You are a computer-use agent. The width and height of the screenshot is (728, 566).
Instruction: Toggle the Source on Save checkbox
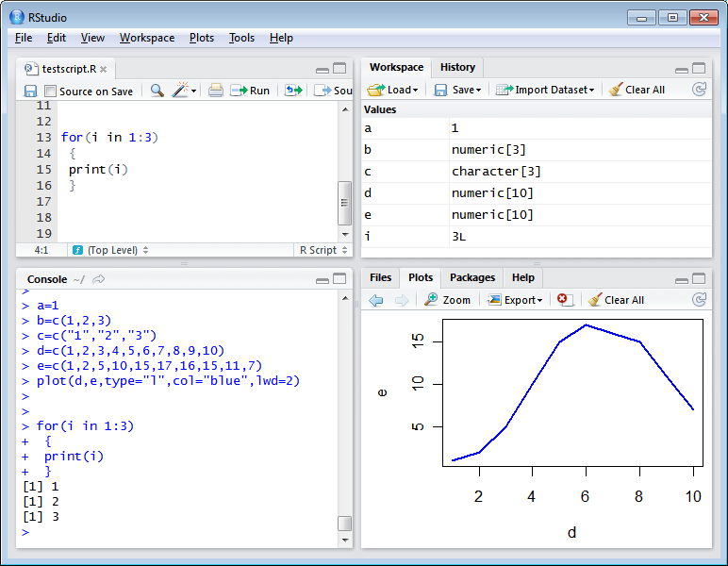tap(50, 91)
